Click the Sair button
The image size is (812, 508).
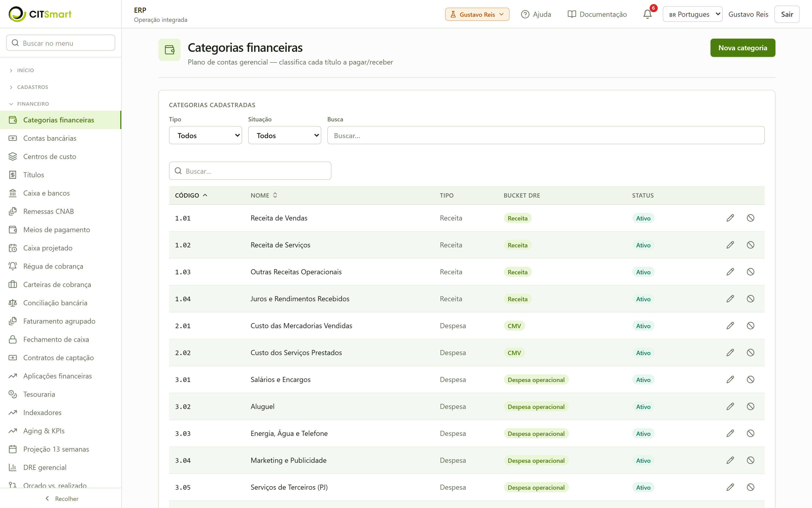[787, 14]
